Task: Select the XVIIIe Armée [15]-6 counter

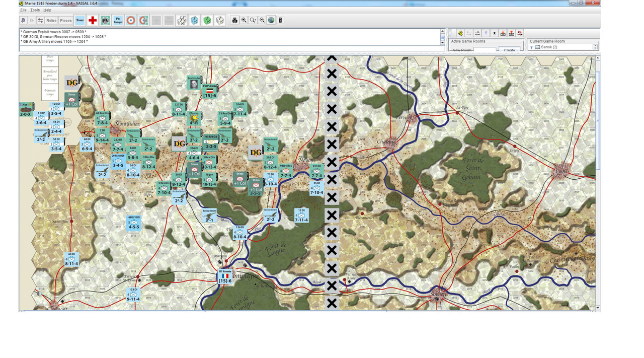Action: (210, 91)
